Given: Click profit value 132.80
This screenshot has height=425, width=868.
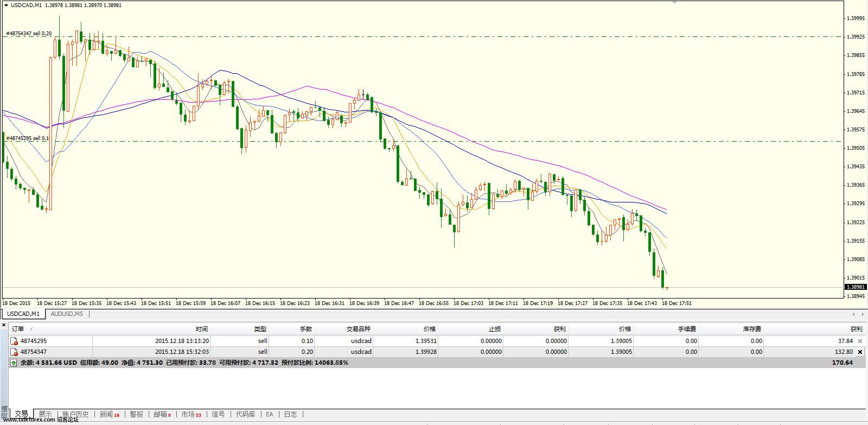Looking at the screenshot, I should click(844, 352).
